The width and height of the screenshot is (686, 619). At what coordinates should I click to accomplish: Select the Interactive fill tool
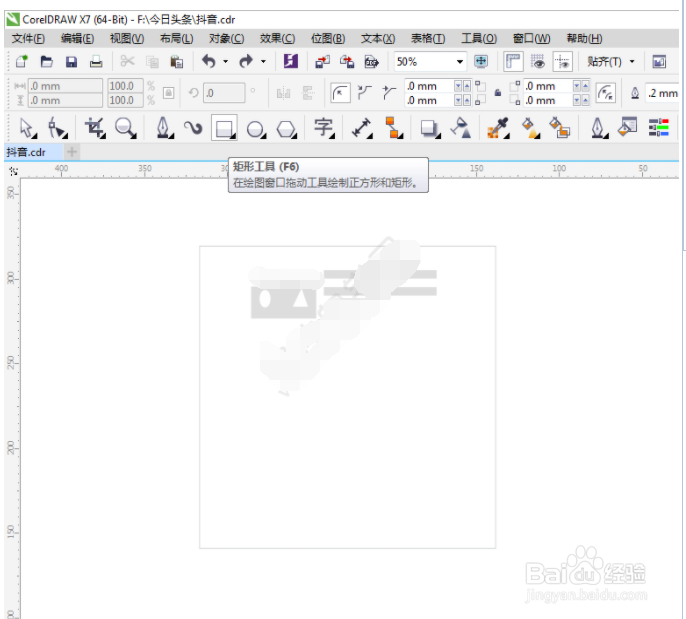(x=530, y=128)
